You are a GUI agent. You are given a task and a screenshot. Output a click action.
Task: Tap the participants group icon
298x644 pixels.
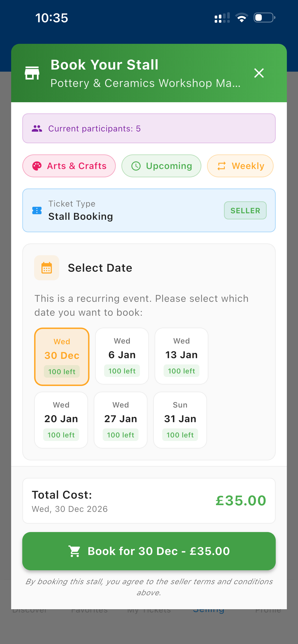(37, 128)
